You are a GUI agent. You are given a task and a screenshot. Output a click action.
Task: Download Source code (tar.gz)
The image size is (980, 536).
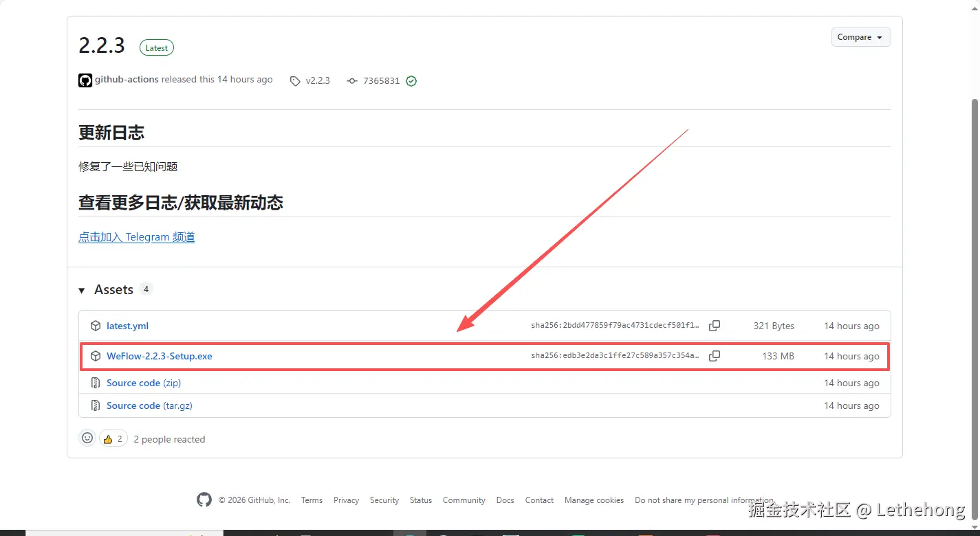point(149,405)
